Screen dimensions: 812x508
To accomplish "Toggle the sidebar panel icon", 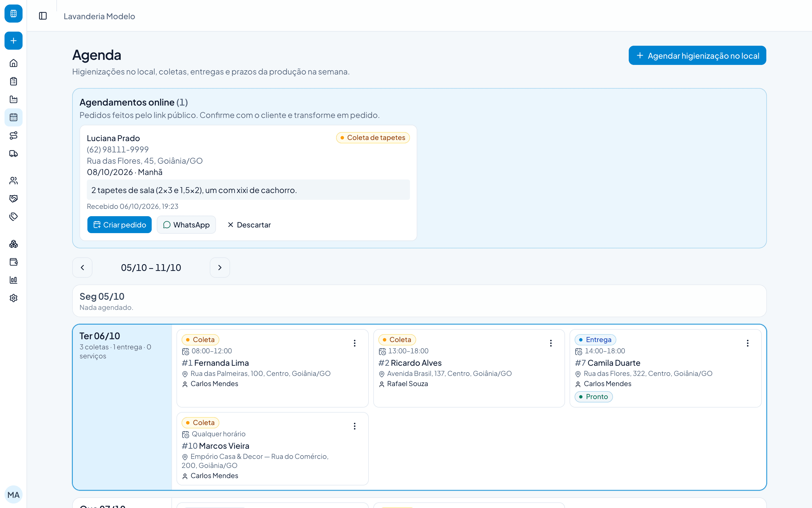I will (x=43, y=16).
